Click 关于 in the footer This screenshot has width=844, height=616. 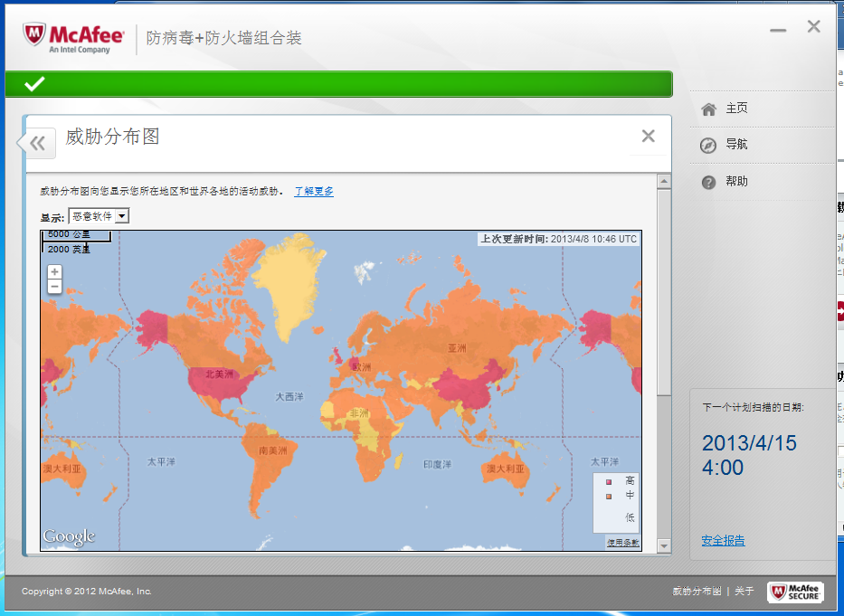click(744, 592)
